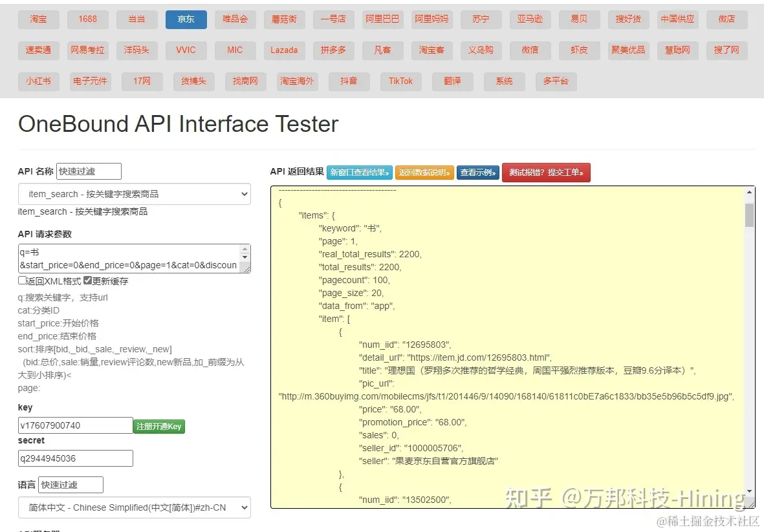Open the 网易考拉 tab

click(88, 50)
